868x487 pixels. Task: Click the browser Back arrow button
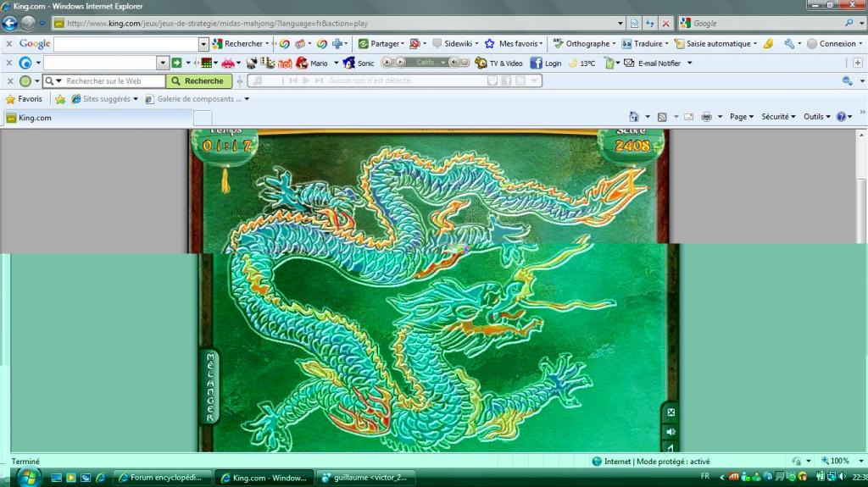(x=9, y=23)
